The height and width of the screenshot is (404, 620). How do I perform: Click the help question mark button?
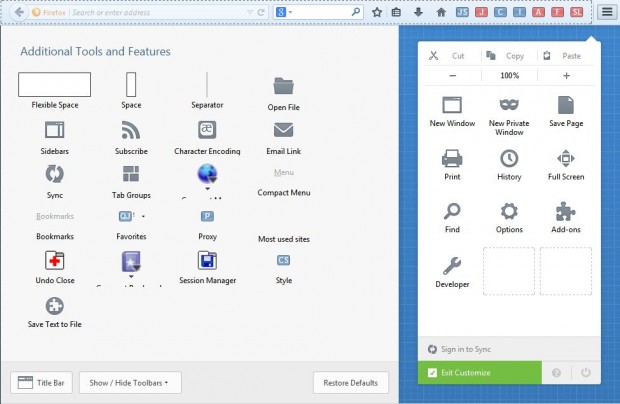[556, 372]
